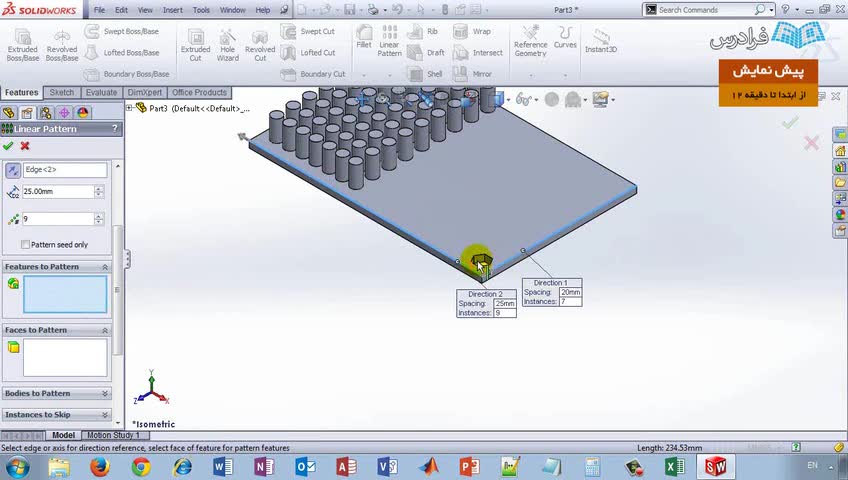Select the Draft tool
The height and width of the screenshot is (480, 848).
tap(426, 52)
